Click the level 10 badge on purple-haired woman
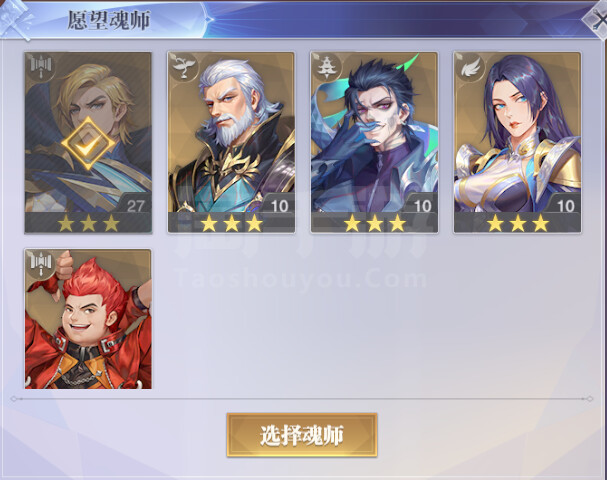 [565, 205]
